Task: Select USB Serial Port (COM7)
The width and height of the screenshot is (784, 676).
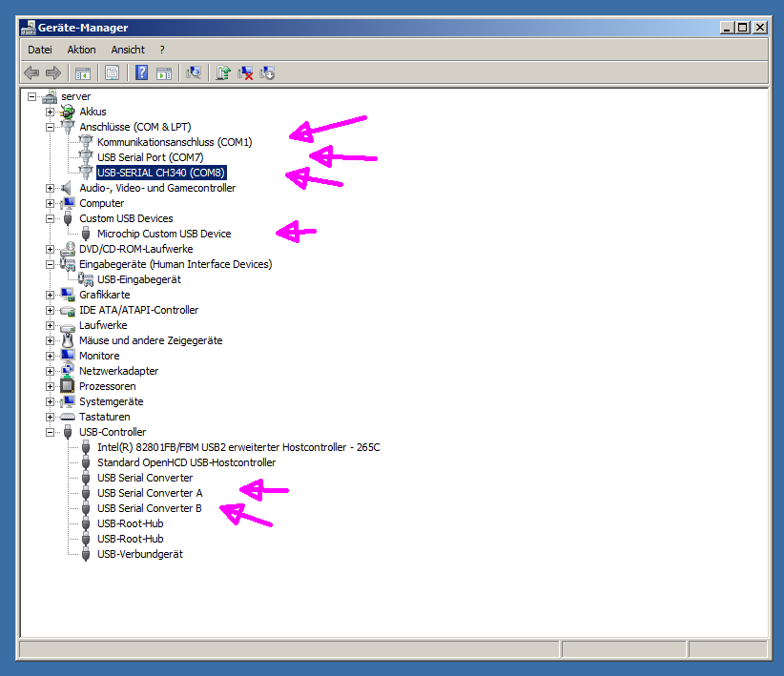Action: (x=150, y=157)
